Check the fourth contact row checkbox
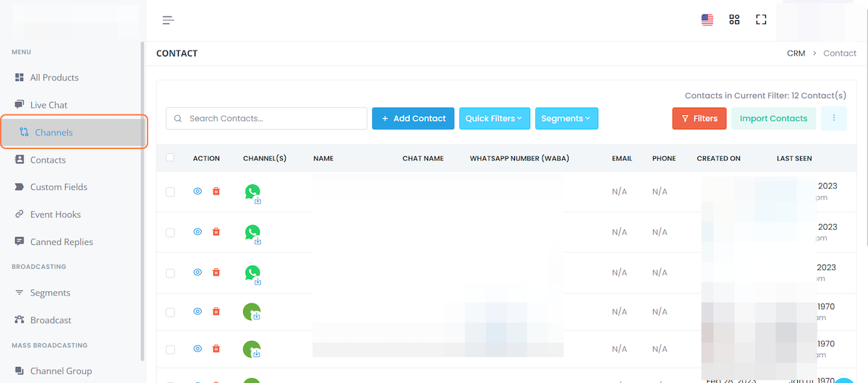This screenshot has height=383, width=868. coord(170,311)
